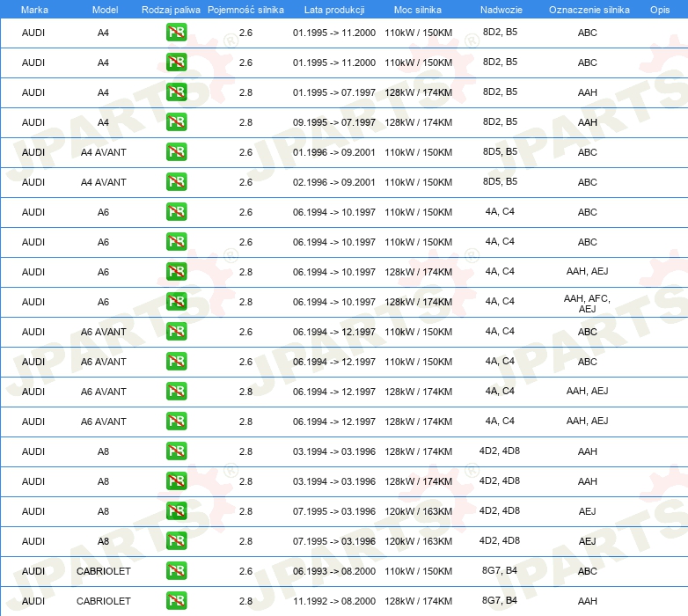Click fuel icon in A6 row with AAH, AFC, AEJ
Viewport: 688px width, 616px height.
176,302
